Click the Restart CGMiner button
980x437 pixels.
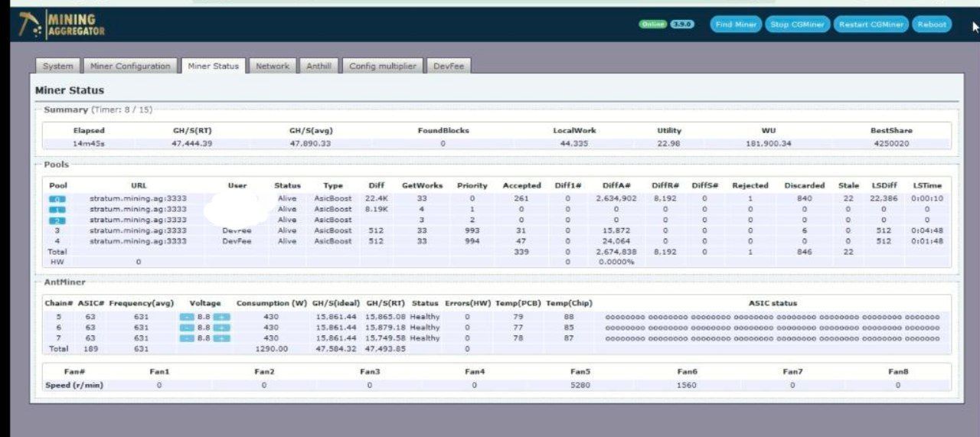coord(871,24)
